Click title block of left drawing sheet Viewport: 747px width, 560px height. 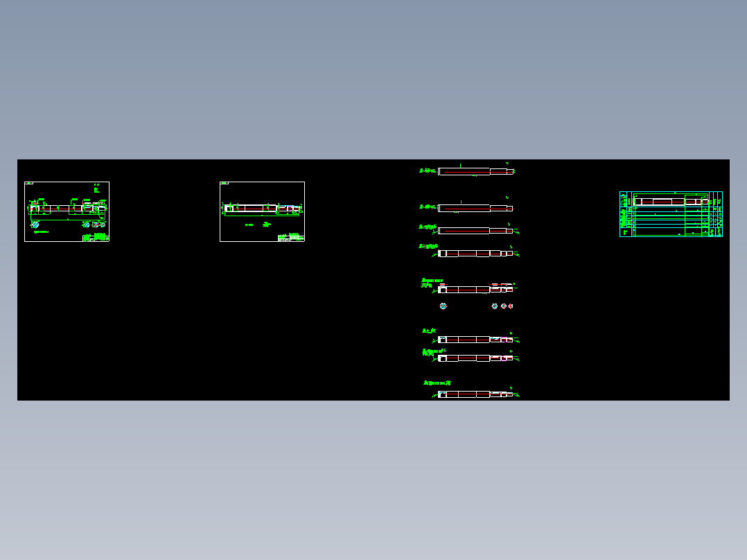(96, 237)
